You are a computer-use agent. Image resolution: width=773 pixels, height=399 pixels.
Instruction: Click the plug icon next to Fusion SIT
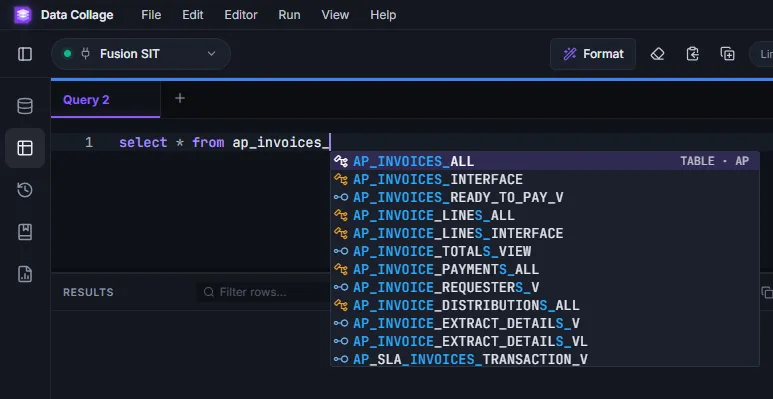point(85,54)
